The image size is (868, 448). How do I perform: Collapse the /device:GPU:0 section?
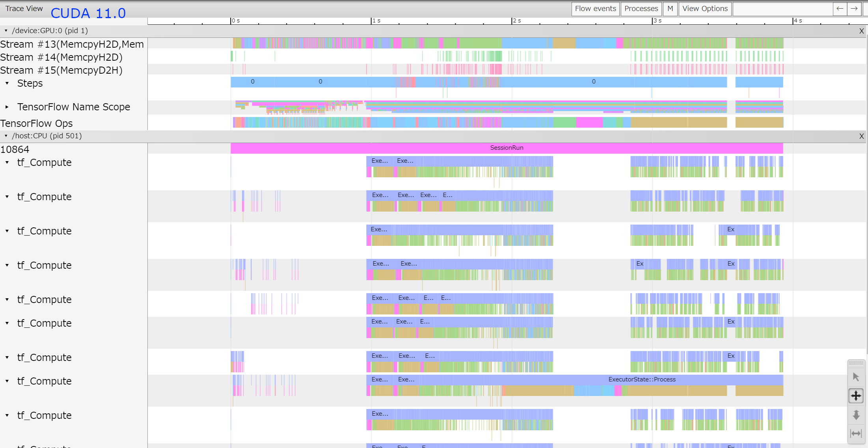pos(6,30)
